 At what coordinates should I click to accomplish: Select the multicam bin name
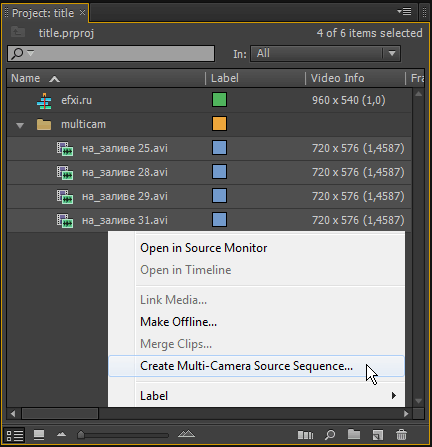(x=83, y=124)
